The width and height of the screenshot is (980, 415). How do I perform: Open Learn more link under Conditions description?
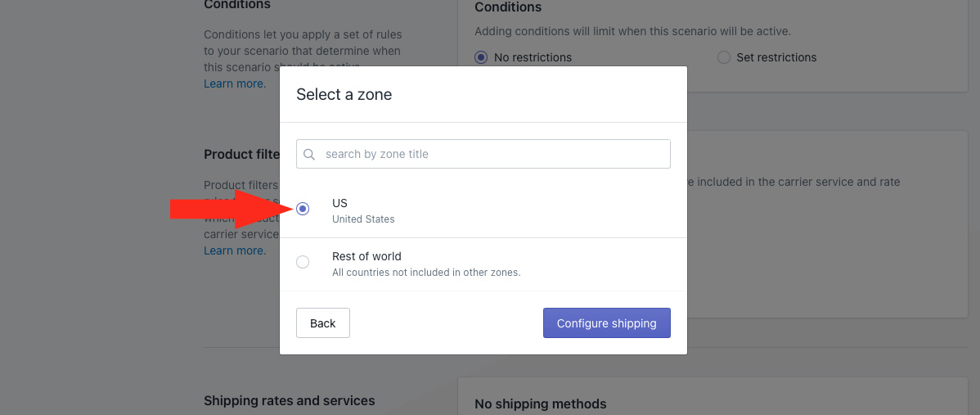235,83
